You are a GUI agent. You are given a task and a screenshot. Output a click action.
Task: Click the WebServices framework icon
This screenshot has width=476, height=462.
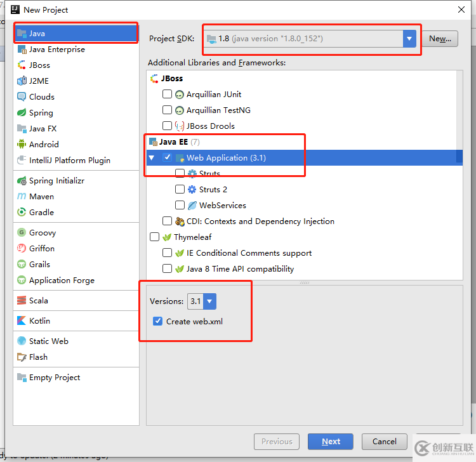pos(192,206)
